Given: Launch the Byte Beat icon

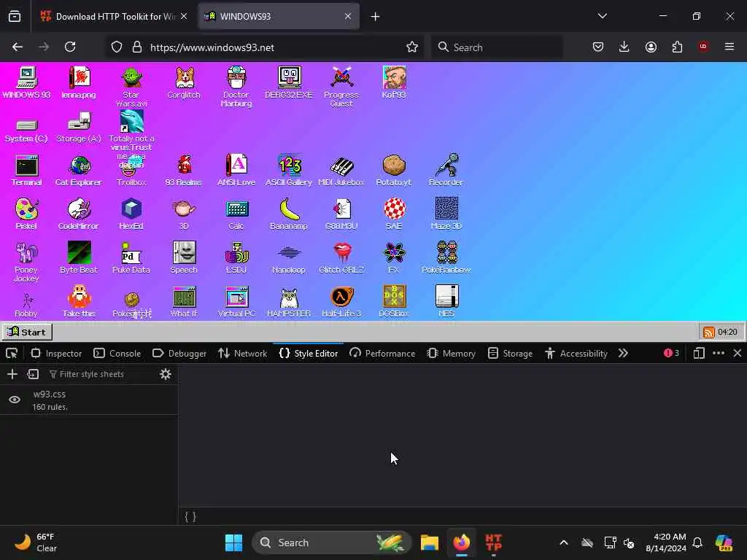Looking at the screenshot, I should (x=79, y=257).
